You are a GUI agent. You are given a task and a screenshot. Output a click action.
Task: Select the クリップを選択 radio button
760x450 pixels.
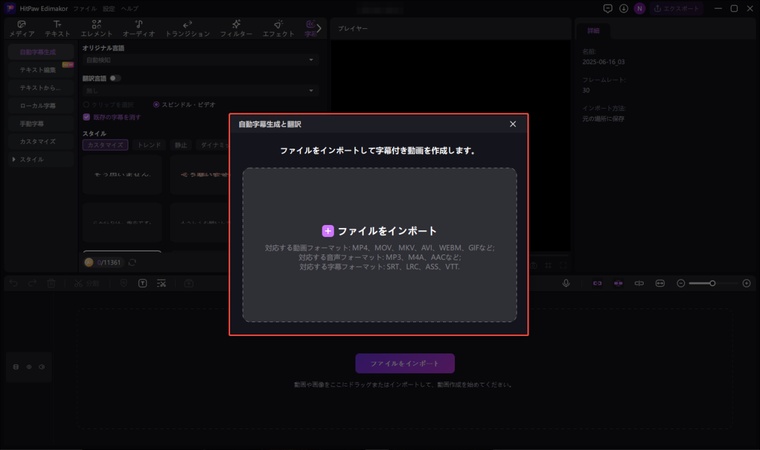click(86, 105)
